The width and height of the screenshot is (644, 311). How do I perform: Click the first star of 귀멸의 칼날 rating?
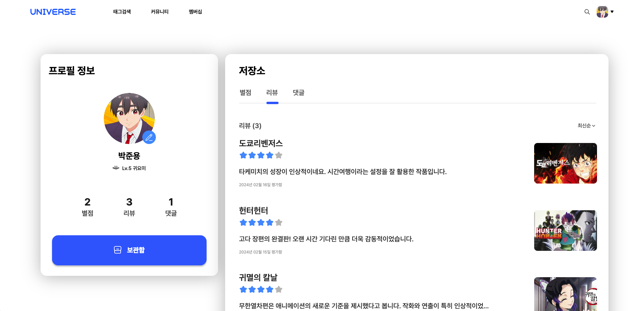243,289
